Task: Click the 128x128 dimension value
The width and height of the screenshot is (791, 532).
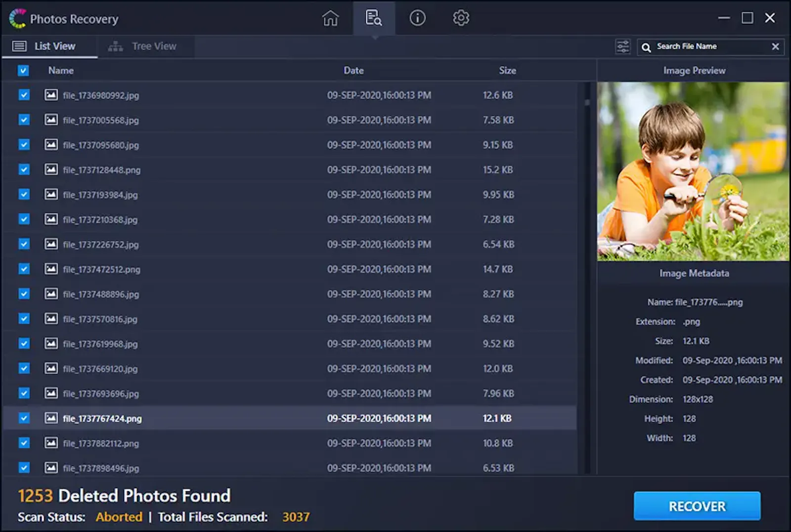Action: [698, 399]
